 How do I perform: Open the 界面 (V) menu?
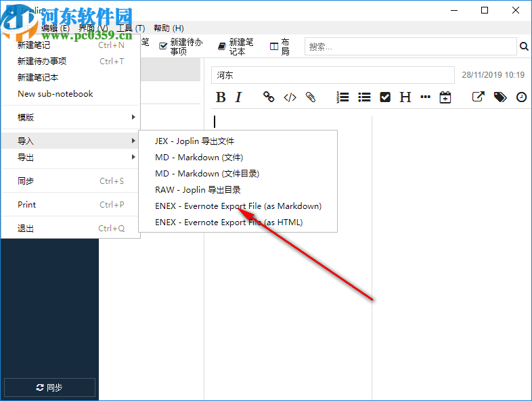point(93,28)
